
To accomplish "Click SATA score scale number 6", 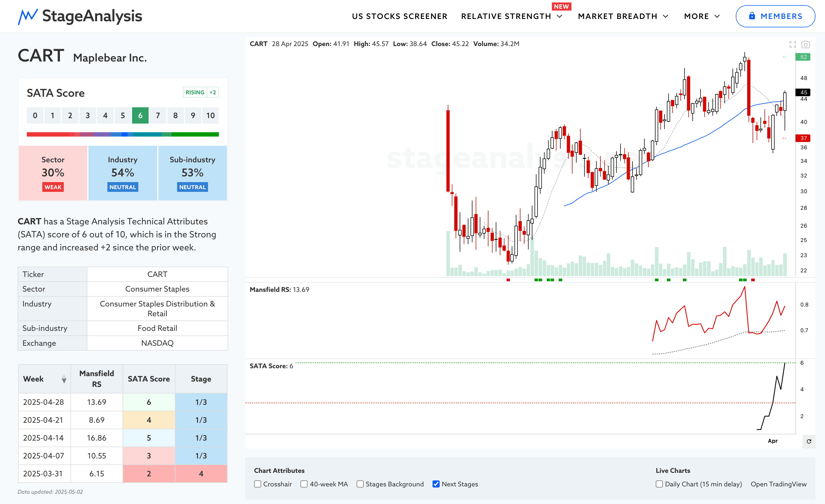I will [x=140, y=115].
